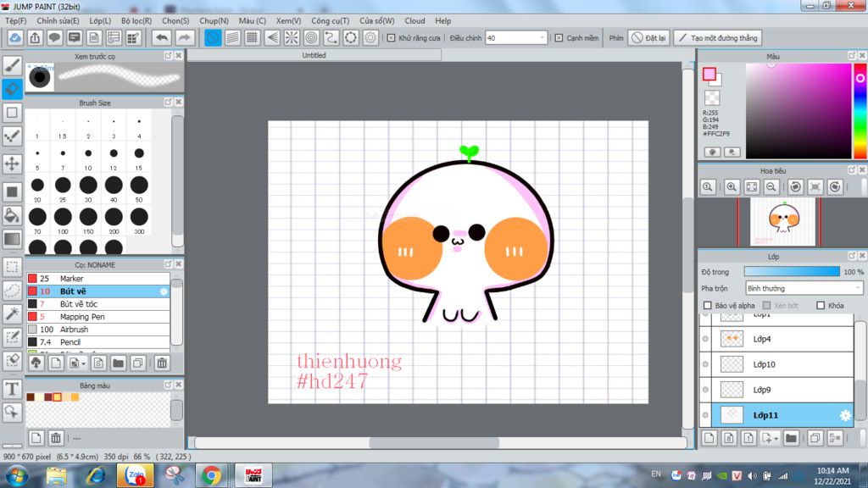This screenshot has height=488, width=868.
Task: Select the Bucket fill tool
Action: coord(12,215)
